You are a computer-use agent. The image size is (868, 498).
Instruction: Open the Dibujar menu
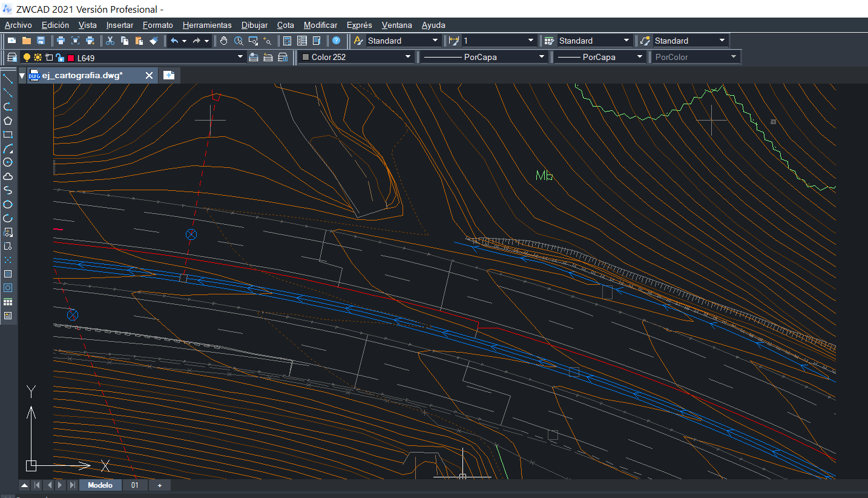[254, 25]
